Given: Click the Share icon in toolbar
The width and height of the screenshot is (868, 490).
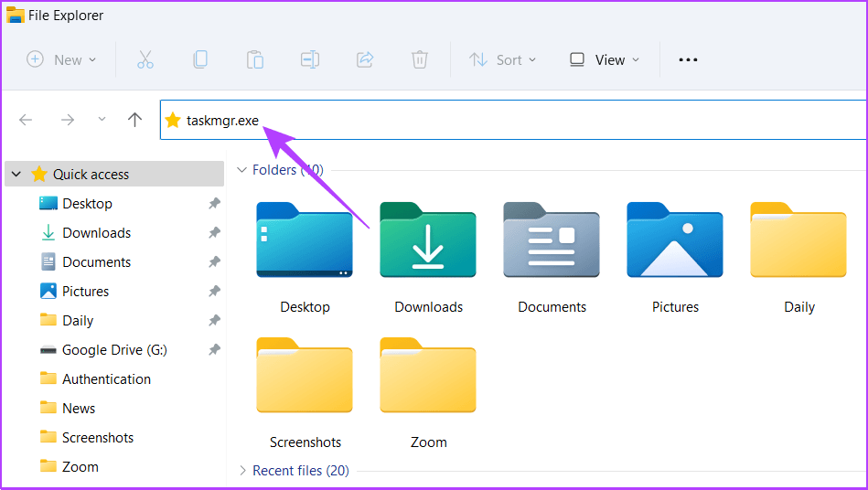Looking at the screenshot, I should point(365,59).
